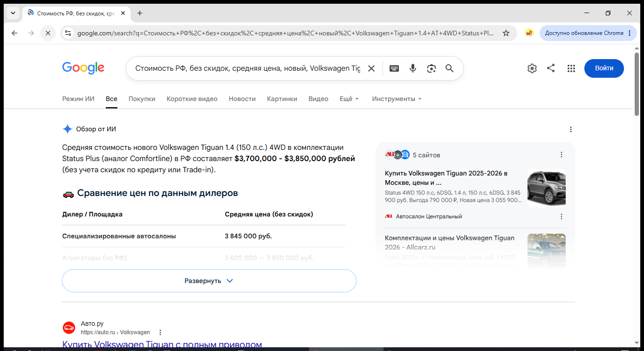The image size is (644, 351).
Task: Switch to the 'Покупки' tab
Action: (x=142, y=99)
